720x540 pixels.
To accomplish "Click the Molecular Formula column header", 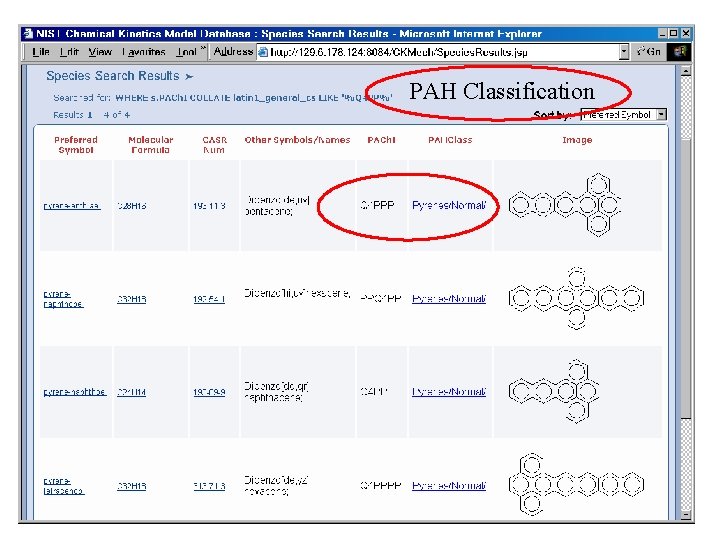I will point(151,145).
